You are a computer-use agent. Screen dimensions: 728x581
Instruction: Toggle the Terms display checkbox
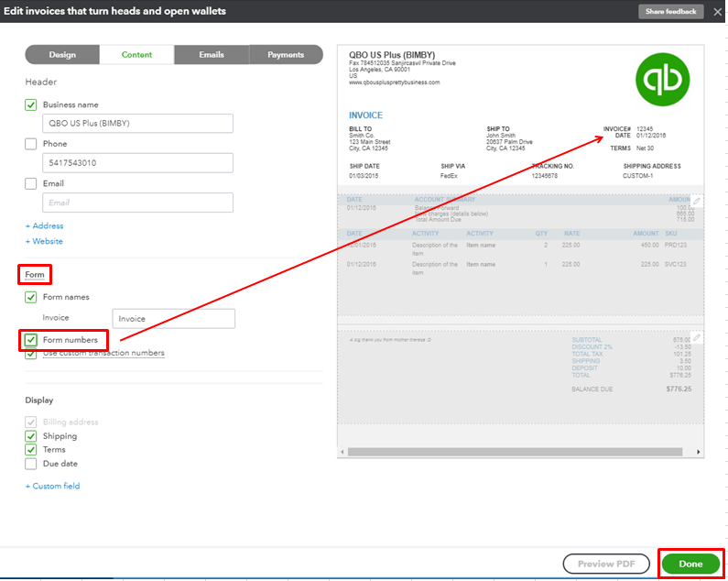30,449
